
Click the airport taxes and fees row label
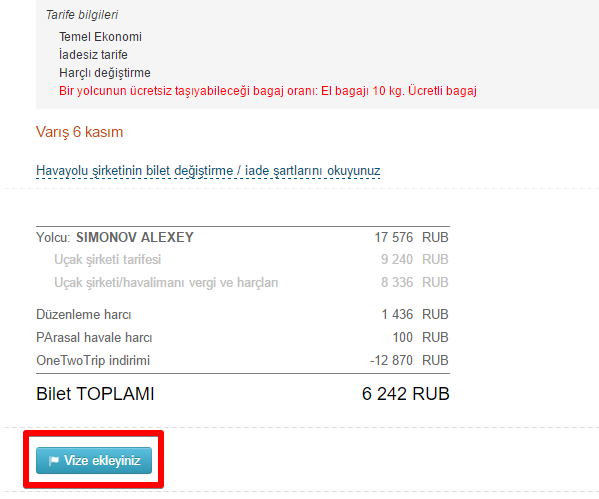(166, 282)
